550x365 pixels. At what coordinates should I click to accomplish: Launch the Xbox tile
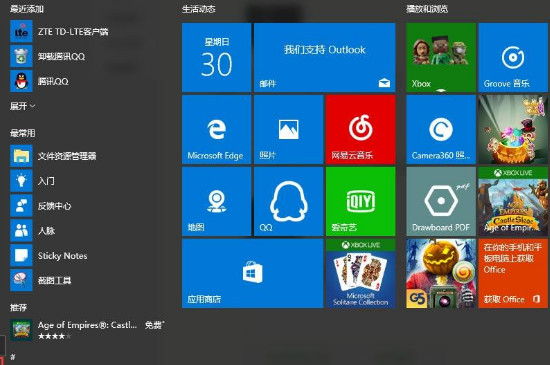441,58
